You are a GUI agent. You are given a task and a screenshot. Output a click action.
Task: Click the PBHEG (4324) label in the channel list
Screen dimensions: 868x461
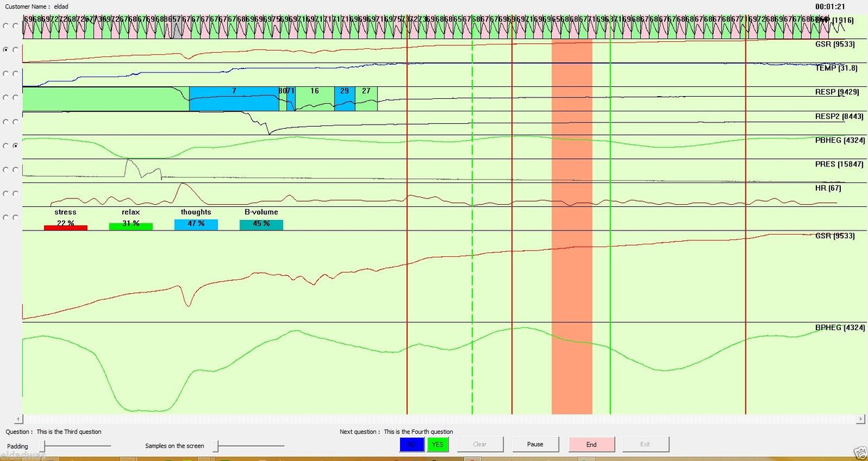[840, 141]
